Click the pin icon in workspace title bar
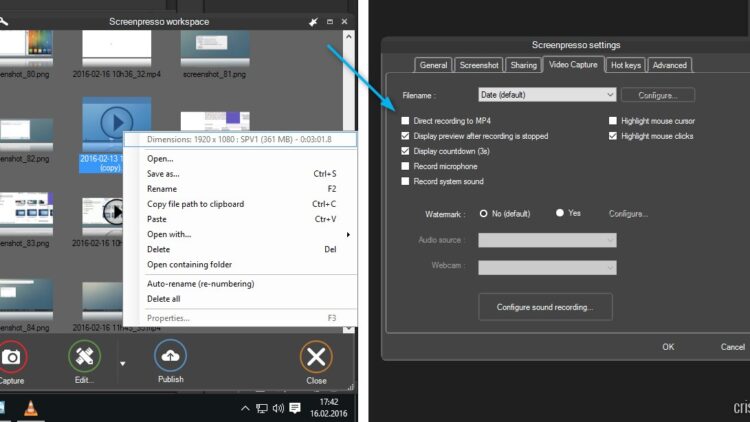750x422 pixels. pos(315,21)
